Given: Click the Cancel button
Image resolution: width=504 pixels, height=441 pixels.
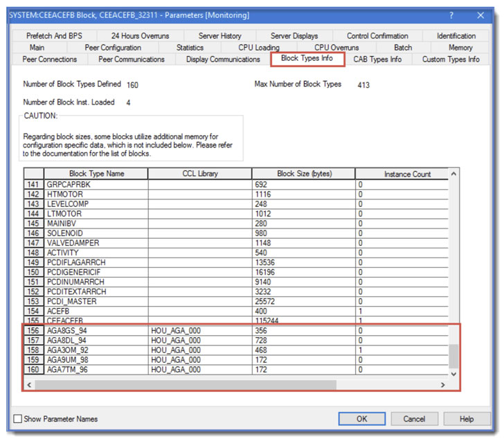Looking at the screenshot, I should pyautogui.click(x=414, y=419).
